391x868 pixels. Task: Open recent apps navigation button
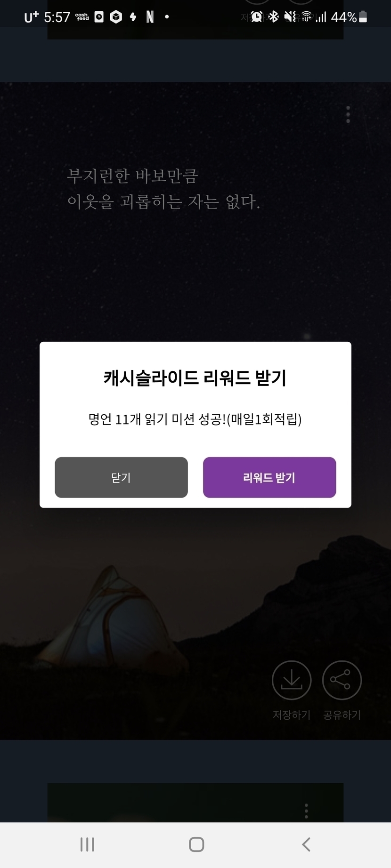coord(87,844)
